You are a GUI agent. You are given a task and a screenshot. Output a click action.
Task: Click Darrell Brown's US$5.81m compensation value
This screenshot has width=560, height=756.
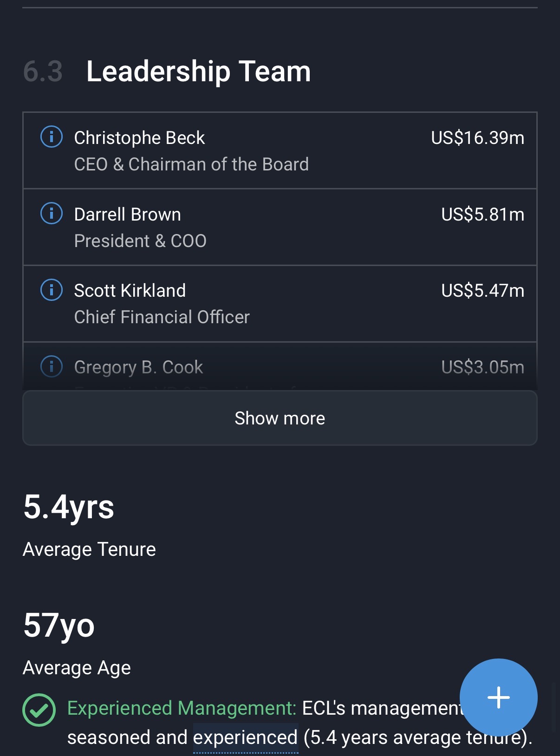tap(482, 215)
